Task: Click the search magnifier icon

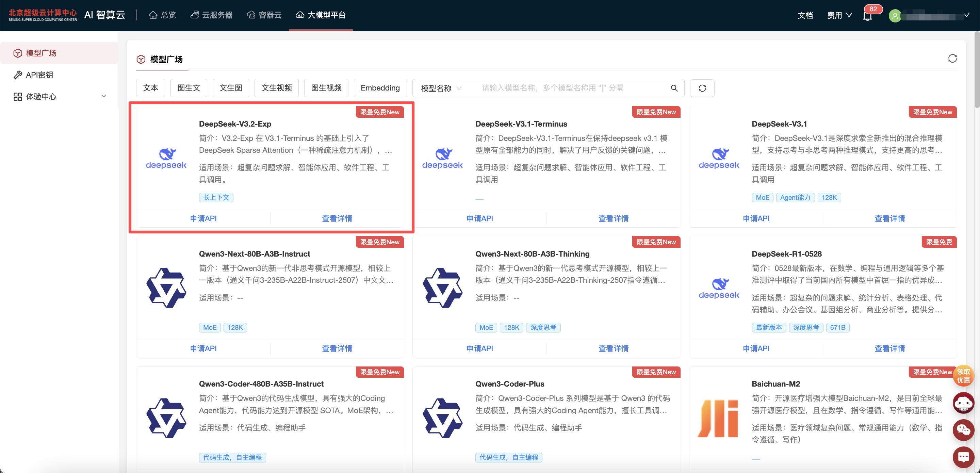Action: click(x=674, y=88)
